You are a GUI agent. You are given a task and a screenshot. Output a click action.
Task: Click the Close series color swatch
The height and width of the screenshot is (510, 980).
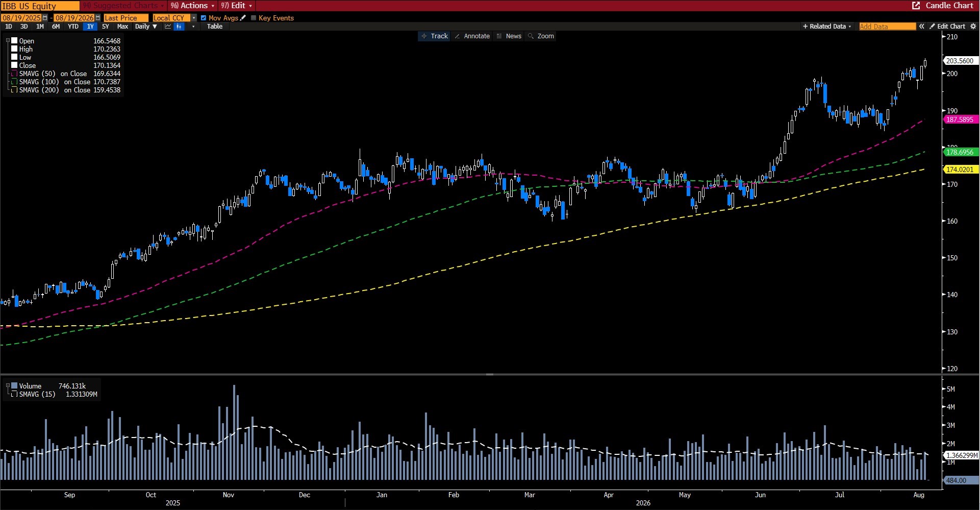click(x=14, y=65)
